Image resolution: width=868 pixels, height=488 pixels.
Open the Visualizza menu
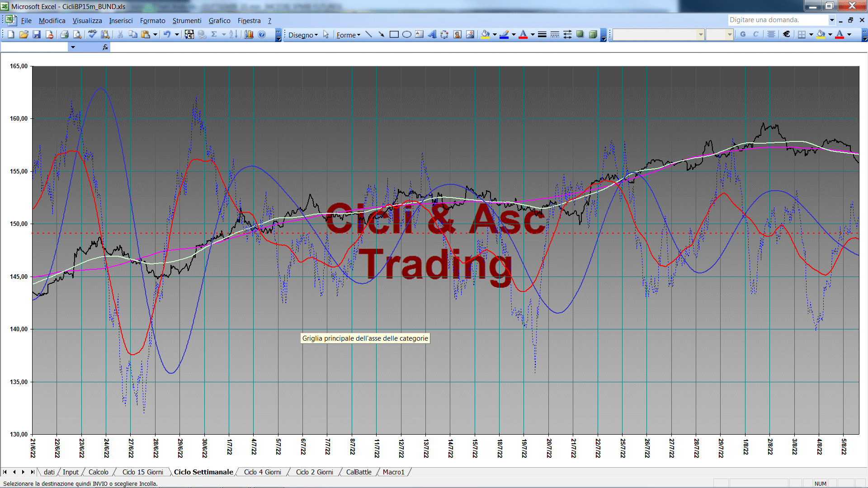87,21
